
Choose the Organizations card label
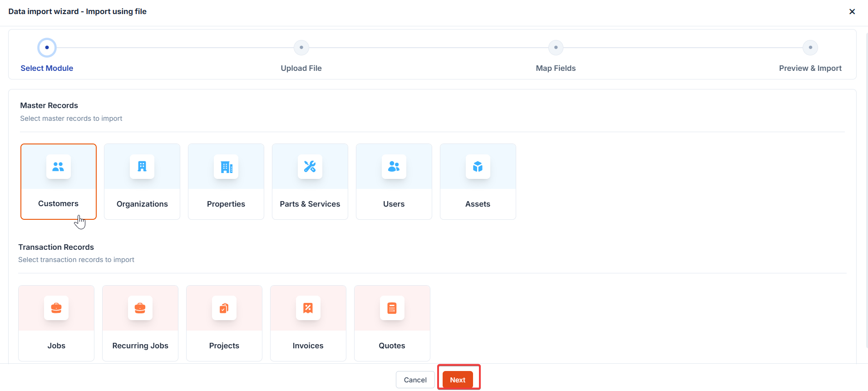(x=142, y=204)
